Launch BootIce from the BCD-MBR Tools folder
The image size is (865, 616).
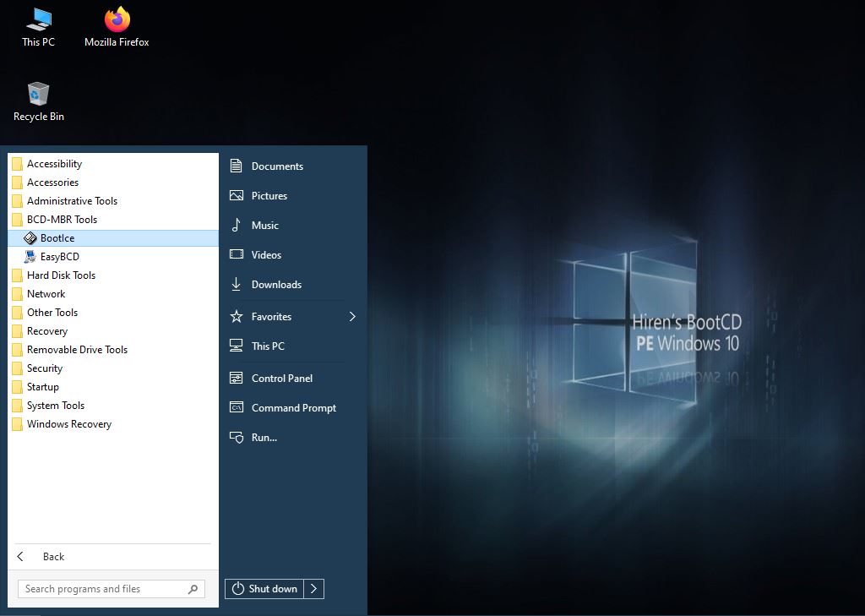57,238
